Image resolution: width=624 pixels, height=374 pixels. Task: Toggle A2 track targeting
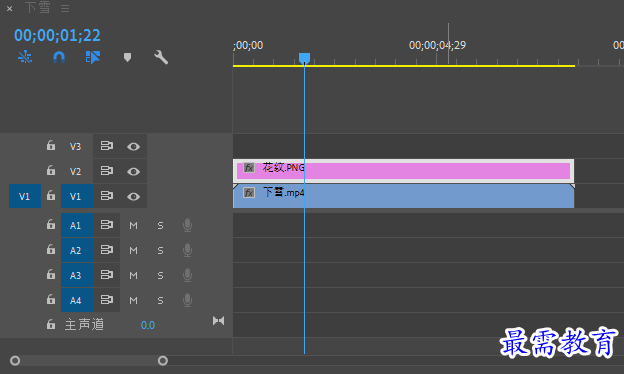click(77, 250)
